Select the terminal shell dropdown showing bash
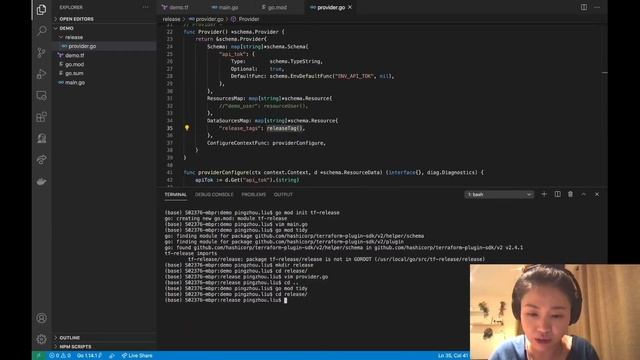Screen dimensions: 640x360 point(499,195)
